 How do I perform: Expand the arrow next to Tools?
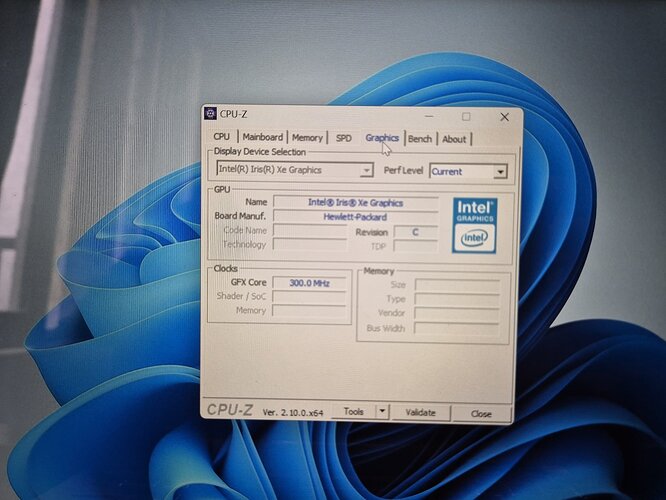click(x=381, y=411)
